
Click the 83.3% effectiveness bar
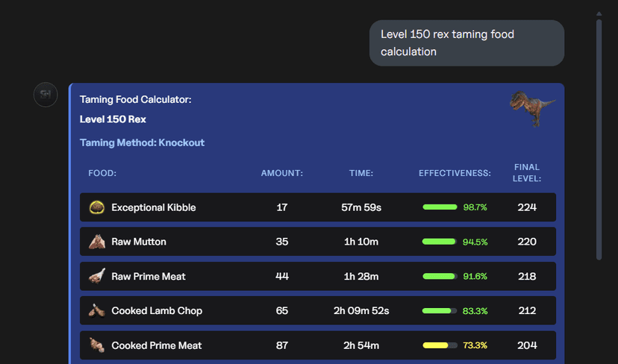tap(440, 311)
